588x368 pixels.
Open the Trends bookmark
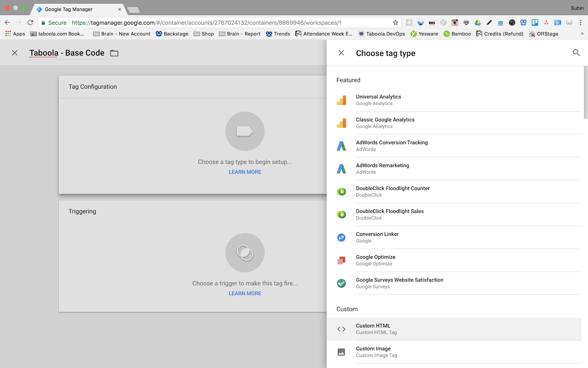click(x=278, y=33)
